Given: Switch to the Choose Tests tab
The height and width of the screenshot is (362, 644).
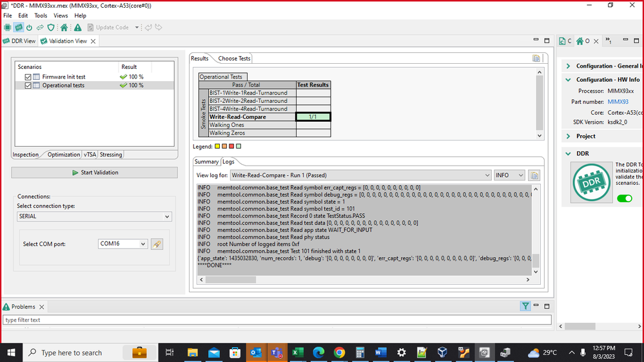Looking at the screenshot, I should tap(234, 58).
